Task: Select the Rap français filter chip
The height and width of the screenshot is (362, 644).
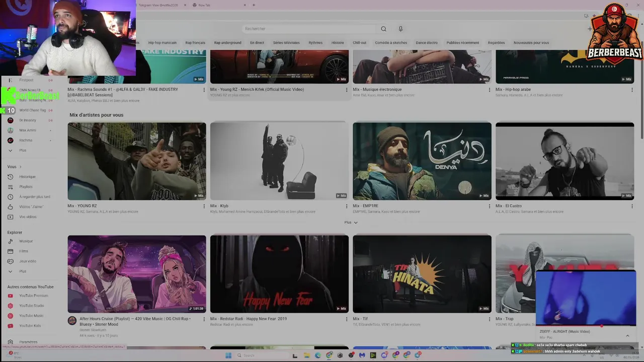Action: [195, 43]
